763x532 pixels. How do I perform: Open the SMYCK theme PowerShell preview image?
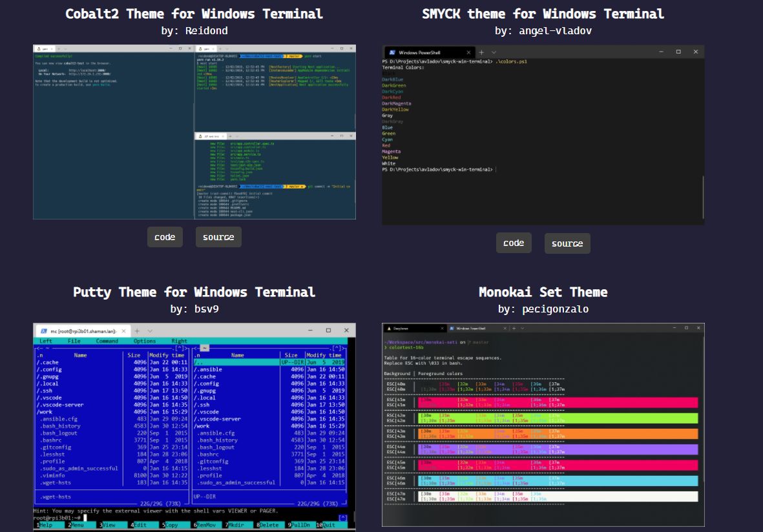543,135
